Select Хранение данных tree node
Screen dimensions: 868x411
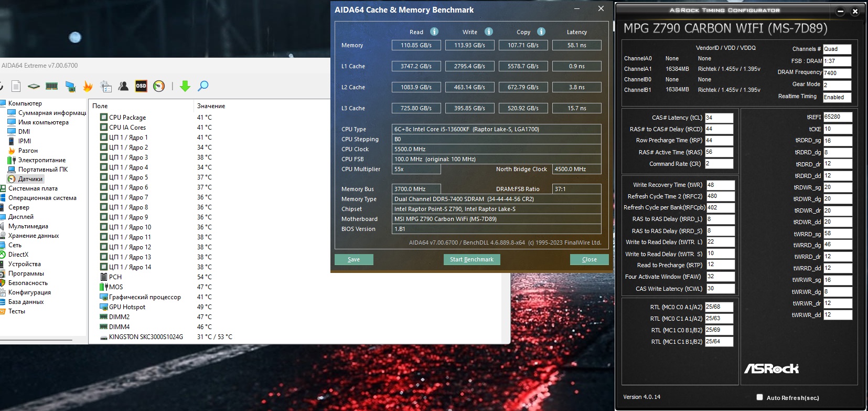point(33,236)
